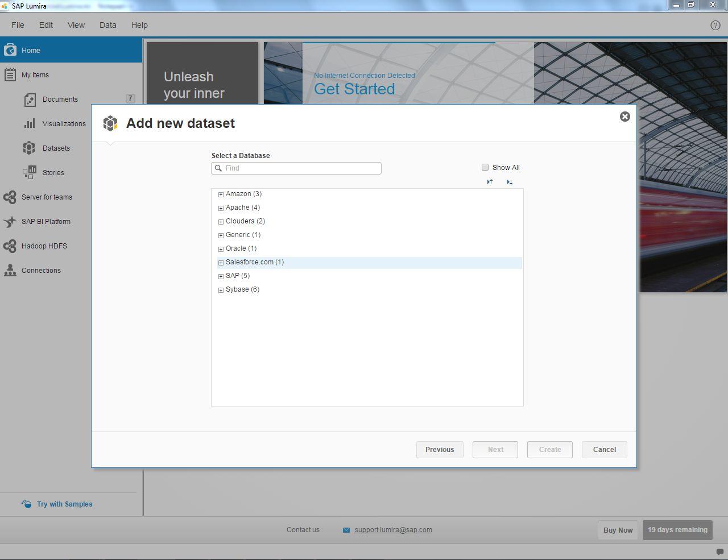
Task: Expand the Apache database group
Action: tap(221, 208)
